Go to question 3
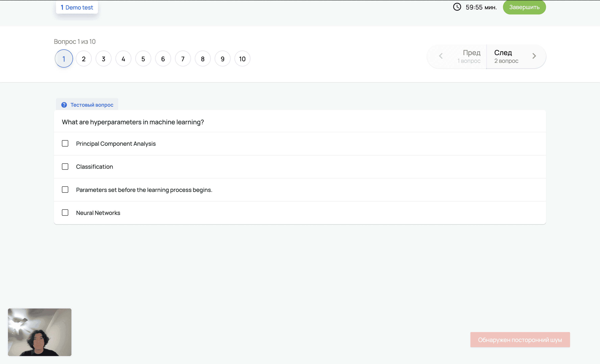The image size is (600, 364). coord(104,59)
